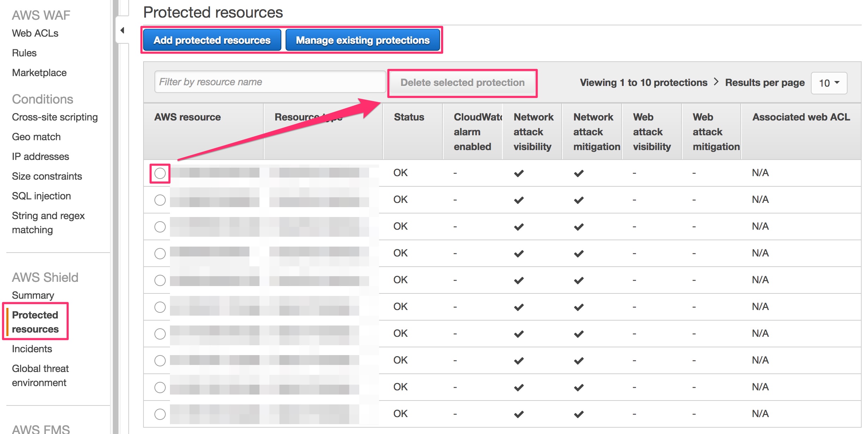This screenshot has height=434, width=868.
Task: Open IP addresses conditions
Action: 40,156
